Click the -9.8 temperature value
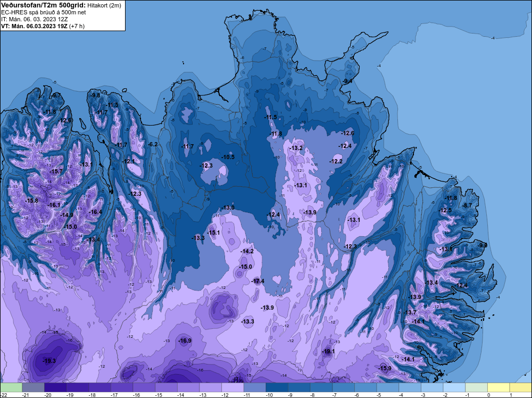This screenshot has height=398, width=532. 95,95
